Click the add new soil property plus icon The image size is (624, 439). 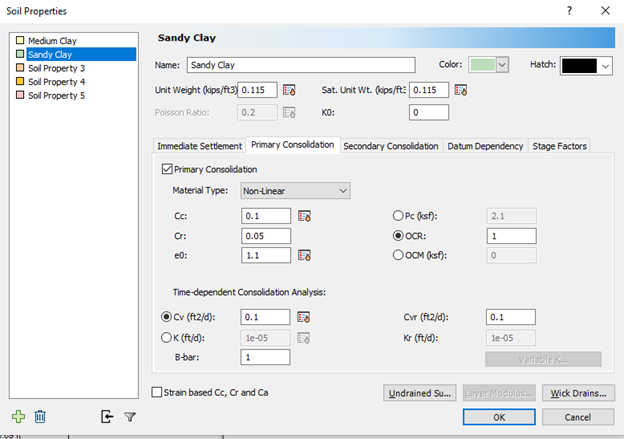coord(18,416)
